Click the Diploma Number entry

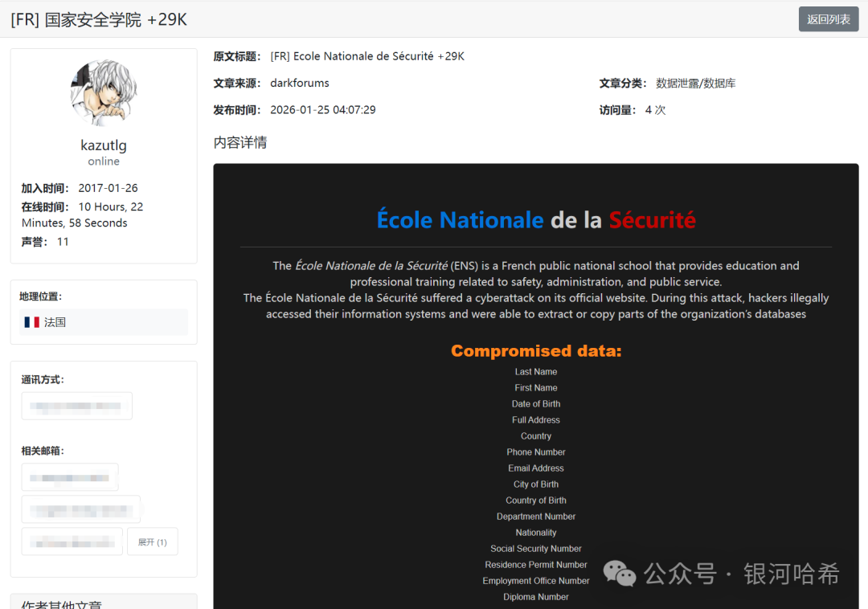coord(536,596)
